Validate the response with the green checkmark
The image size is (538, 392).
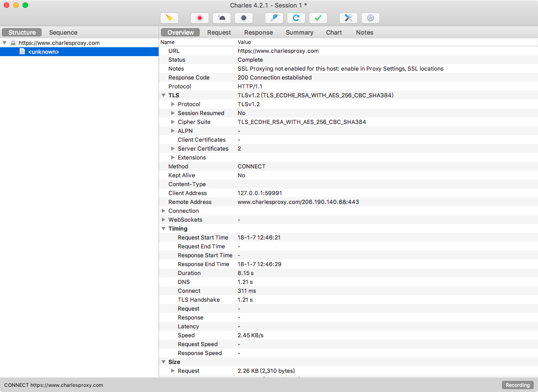(x=318, y=18)
